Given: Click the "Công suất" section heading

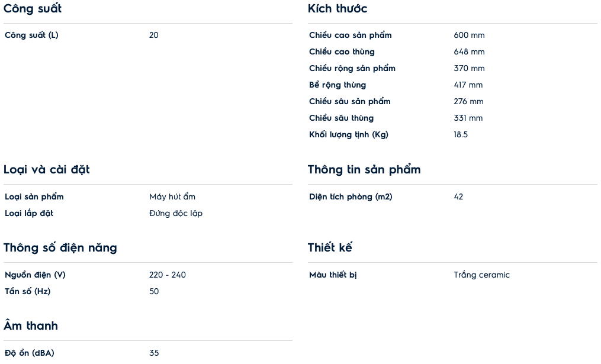Looking at the screenshot, I should coord(33,9).
